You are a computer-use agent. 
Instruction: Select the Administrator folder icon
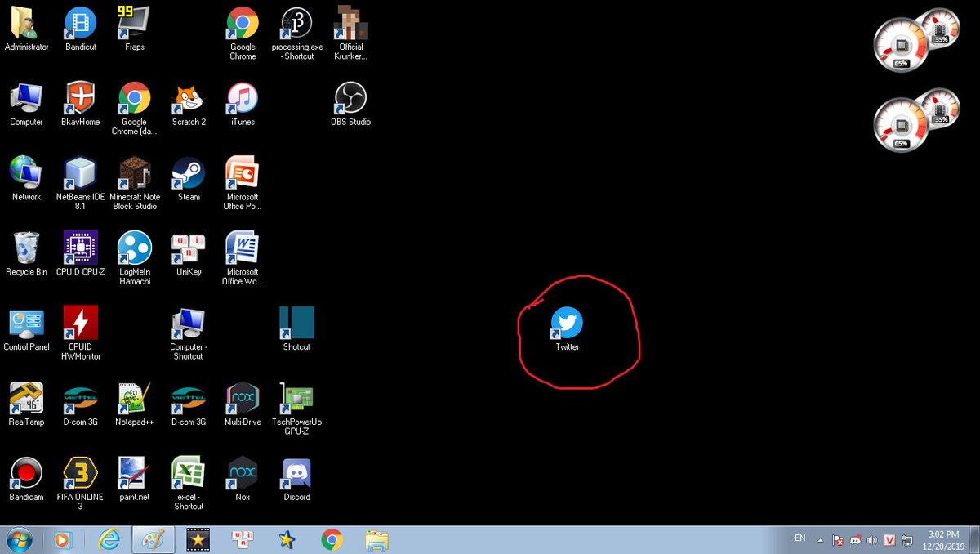[x=26, y=29]
